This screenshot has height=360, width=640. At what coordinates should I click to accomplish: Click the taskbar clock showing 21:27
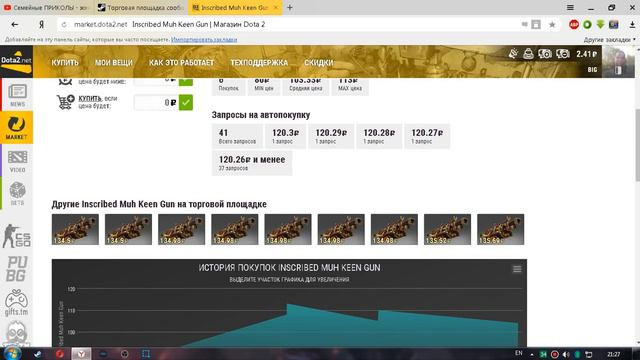click(613, 354)
